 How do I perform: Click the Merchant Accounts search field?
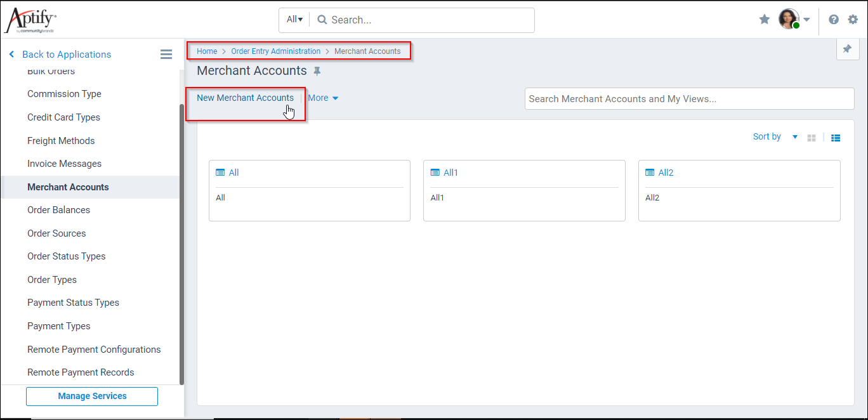coord(689,98)
